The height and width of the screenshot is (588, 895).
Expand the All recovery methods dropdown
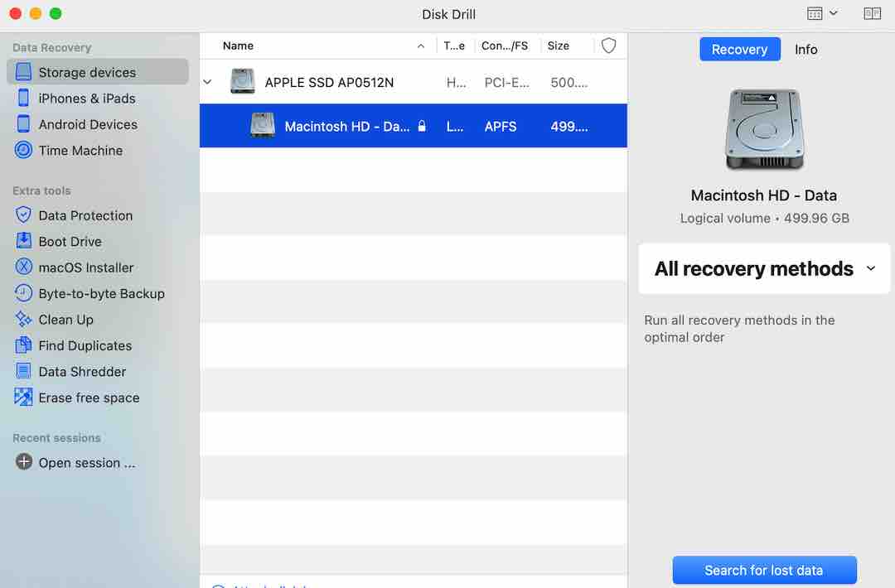pyautogui.click(x=870, y=268)
